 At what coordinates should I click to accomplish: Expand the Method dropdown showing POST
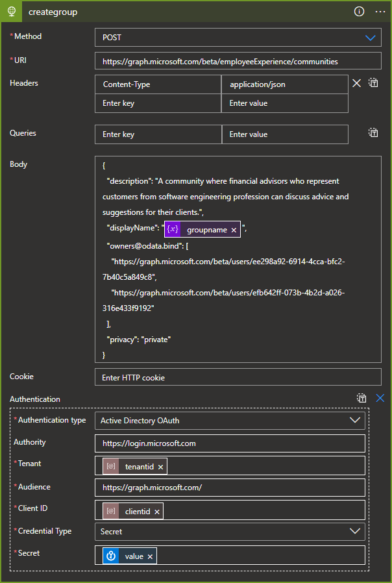(370, 38)
